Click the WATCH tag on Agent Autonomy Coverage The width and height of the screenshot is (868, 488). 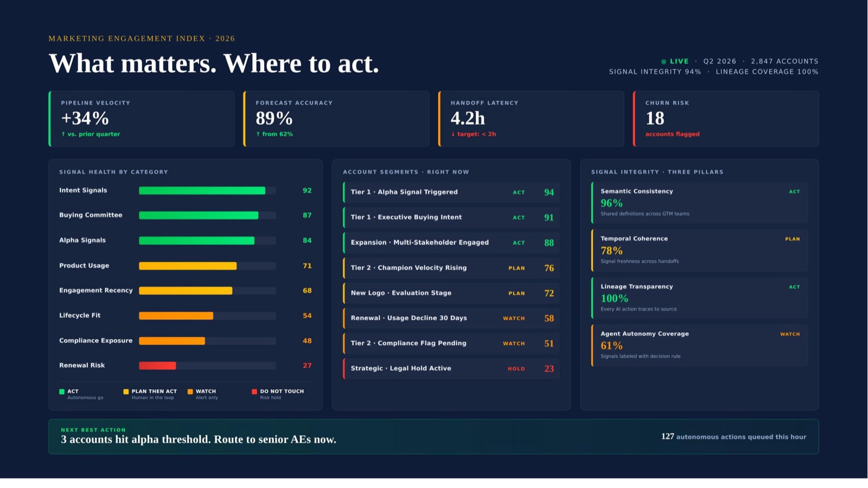[x=790, y=334]
